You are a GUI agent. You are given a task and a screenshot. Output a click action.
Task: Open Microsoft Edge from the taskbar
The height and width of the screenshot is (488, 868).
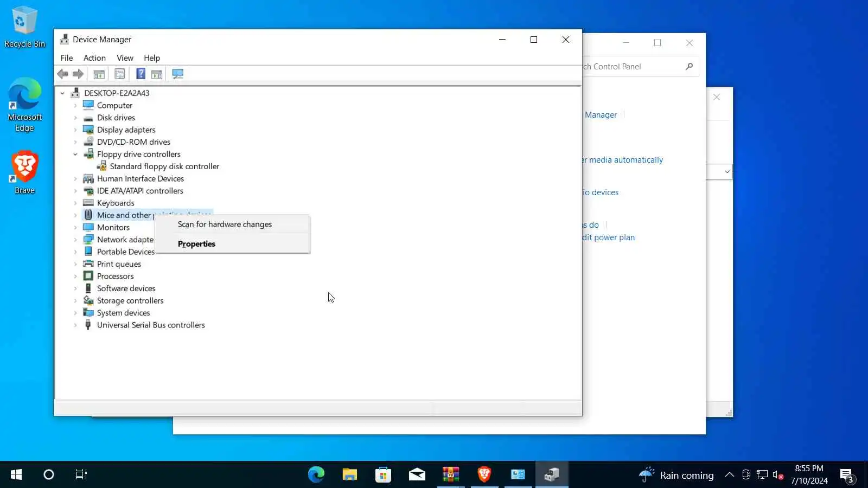pos(316,474)
